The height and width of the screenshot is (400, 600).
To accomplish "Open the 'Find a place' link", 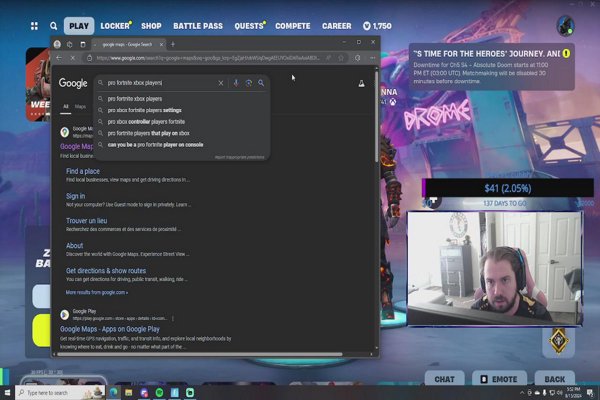I will pos(83,171).
